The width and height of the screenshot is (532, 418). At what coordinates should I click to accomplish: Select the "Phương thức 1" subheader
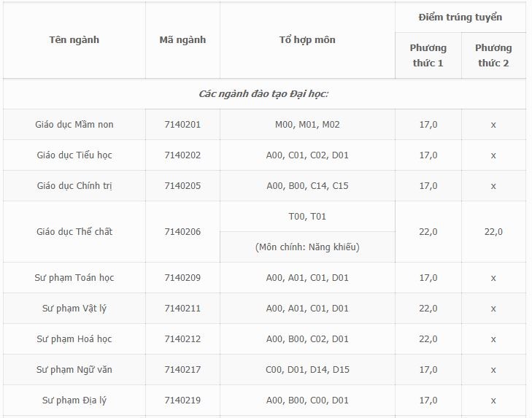pos(428,55)
